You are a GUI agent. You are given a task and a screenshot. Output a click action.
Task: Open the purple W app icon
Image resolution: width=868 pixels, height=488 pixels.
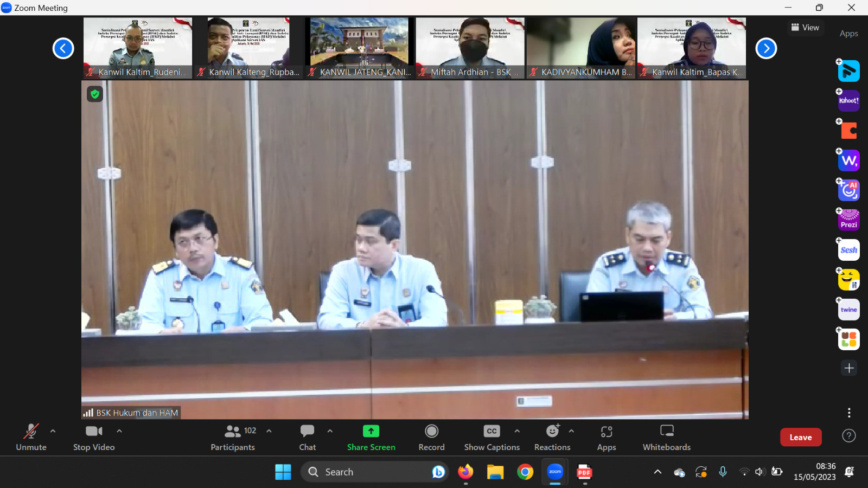click(x=849, y=160)
